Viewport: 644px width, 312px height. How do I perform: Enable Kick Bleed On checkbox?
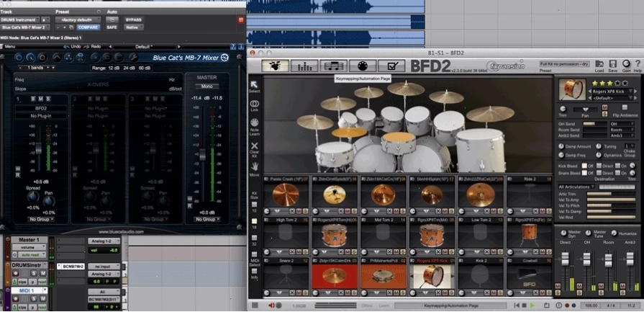click(x=617, y=166)
